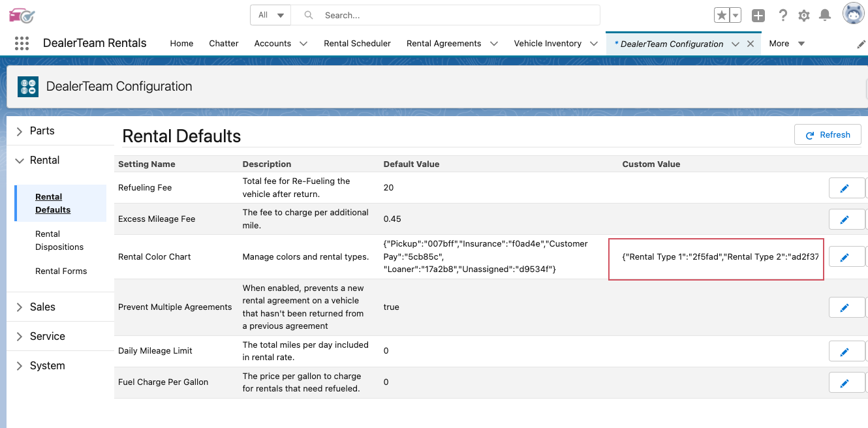
Task: Open the Favorites star icon
Action: (x=722, y=15)
